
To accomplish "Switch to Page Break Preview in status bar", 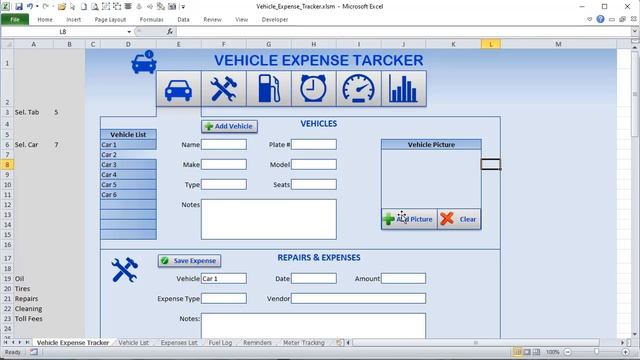I will [536, 352].
